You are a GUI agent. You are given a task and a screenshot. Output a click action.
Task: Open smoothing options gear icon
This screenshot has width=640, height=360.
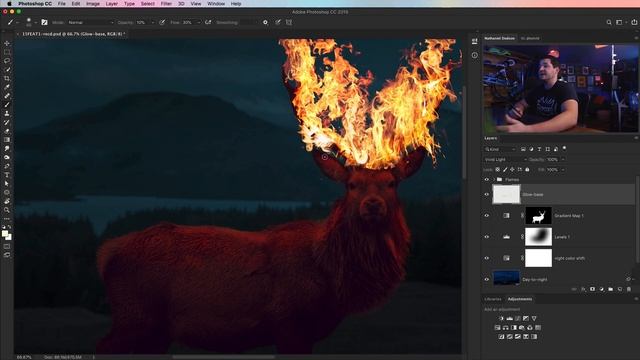coord(265,22)
